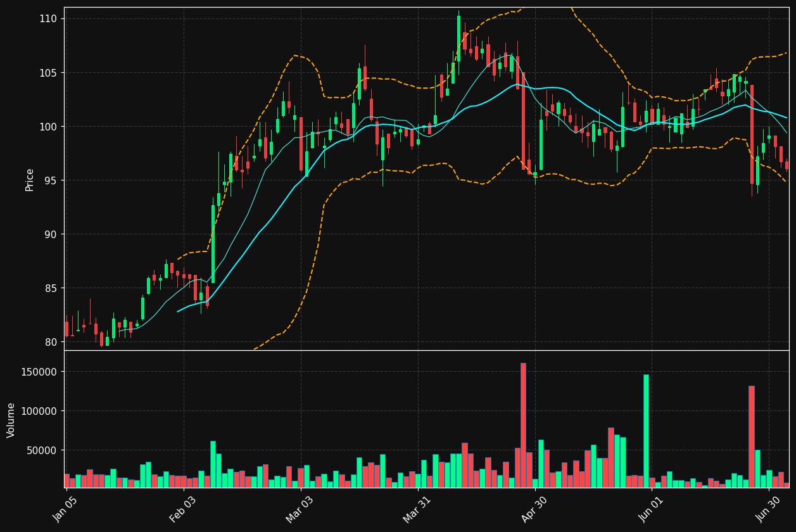Click the 'Apr 30' date label
This screenshot has height=532, width=796.
click(x=534, y=509)
